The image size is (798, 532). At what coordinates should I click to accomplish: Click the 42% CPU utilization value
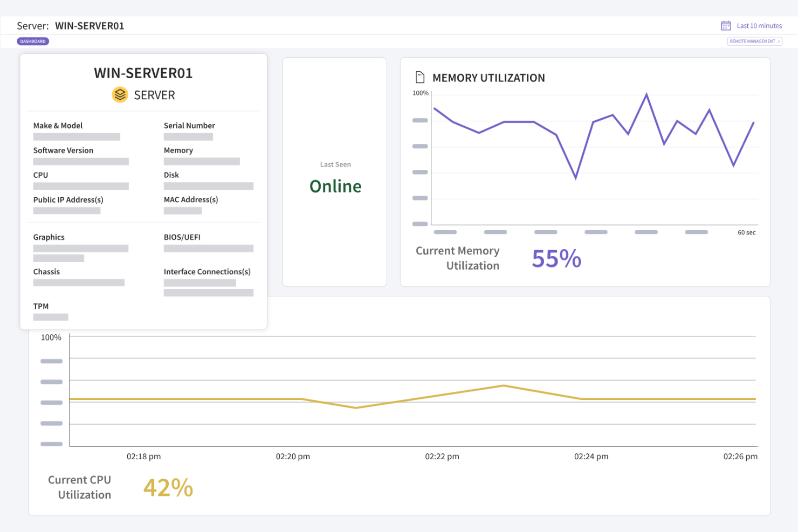pos(168,488)
